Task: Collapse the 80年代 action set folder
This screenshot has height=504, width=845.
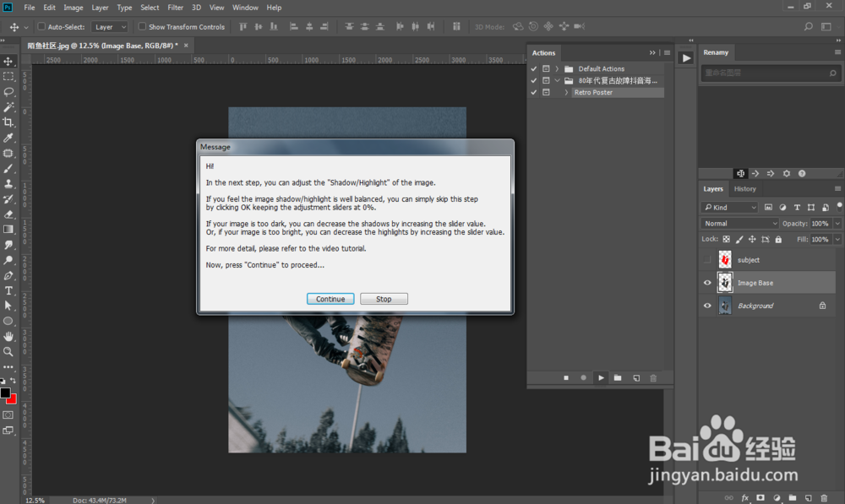Action: pyautogui.click(x=557, y=81)
